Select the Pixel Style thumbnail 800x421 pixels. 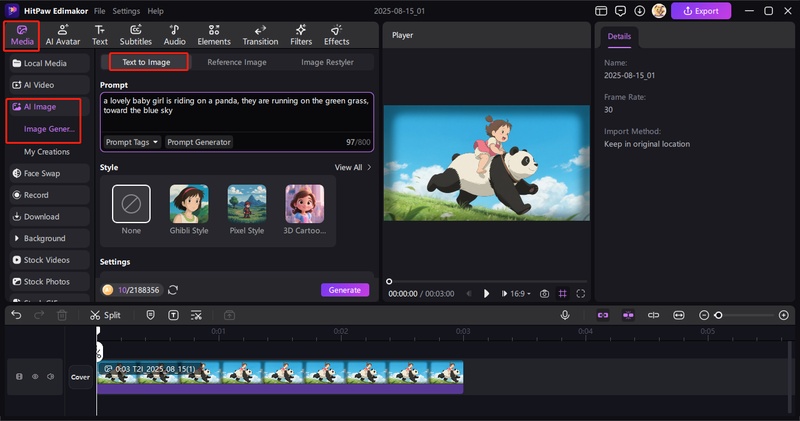[246, 204]
